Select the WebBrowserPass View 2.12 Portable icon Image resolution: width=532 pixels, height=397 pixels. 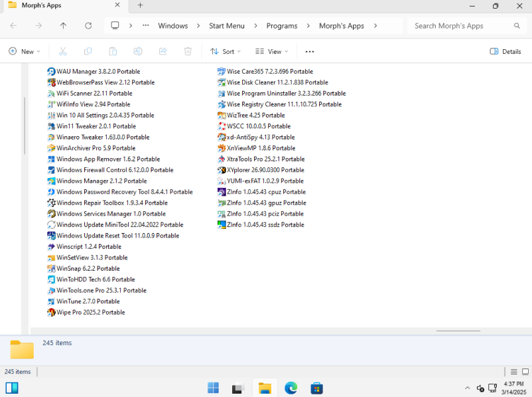(51, 82)
